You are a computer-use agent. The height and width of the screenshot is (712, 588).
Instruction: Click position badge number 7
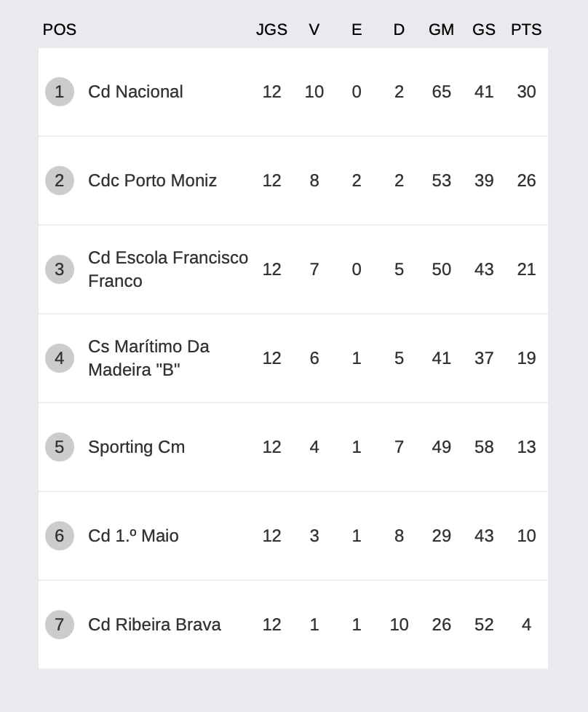60,625
